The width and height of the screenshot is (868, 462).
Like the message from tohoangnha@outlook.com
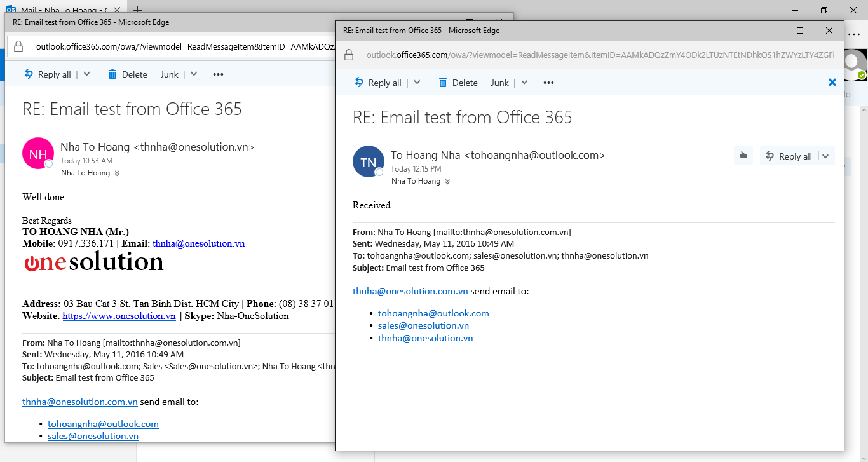tap(742, 156)
